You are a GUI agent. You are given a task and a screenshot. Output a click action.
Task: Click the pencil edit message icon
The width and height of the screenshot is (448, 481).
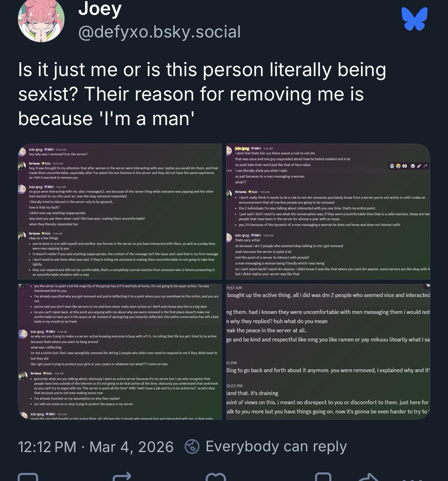pyautogui.click(x=419, y=166)
